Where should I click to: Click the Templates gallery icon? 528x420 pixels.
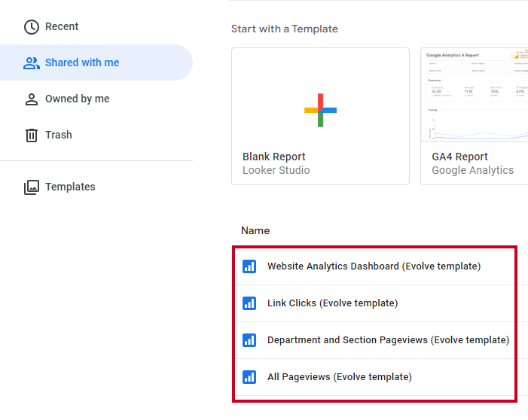coord(32,187)
